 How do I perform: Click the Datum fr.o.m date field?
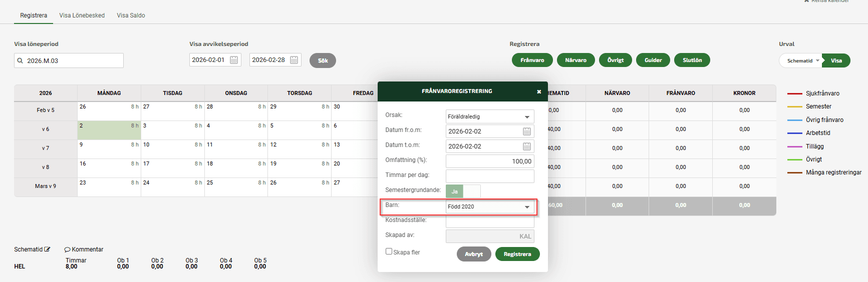(490, 131)
